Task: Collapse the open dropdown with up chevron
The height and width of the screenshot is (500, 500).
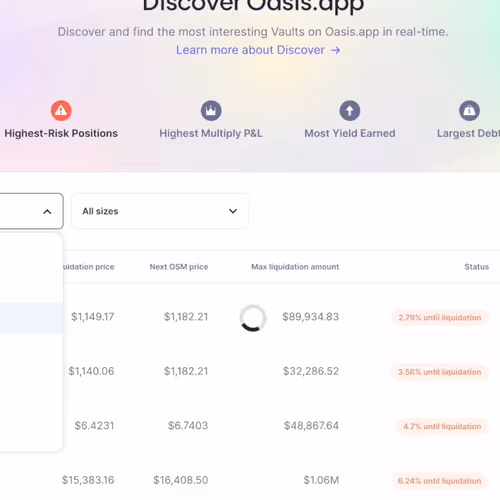Action: [47, 211]
